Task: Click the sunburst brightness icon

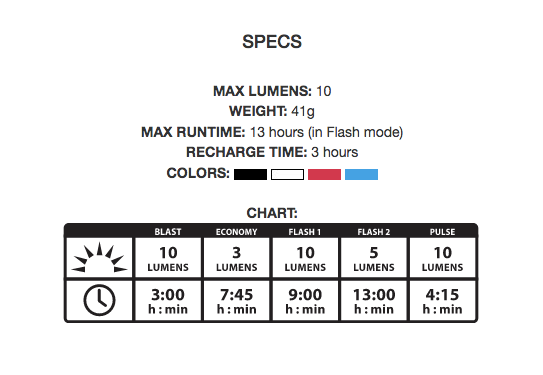Action: tap(99, 257)
